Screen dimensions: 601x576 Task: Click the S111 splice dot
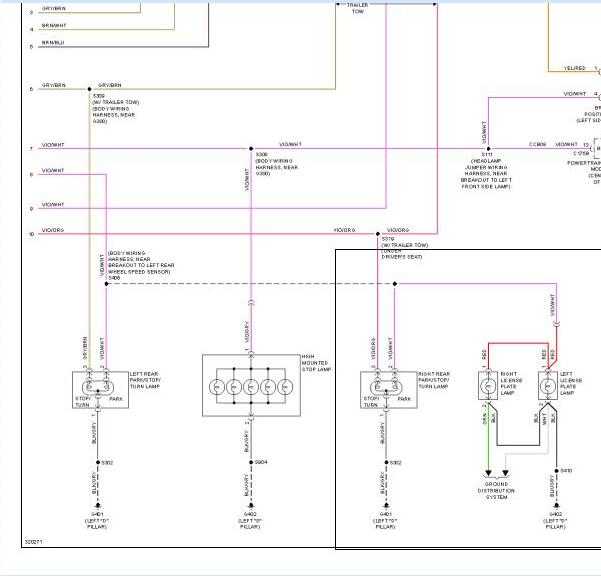pos(488,149)
